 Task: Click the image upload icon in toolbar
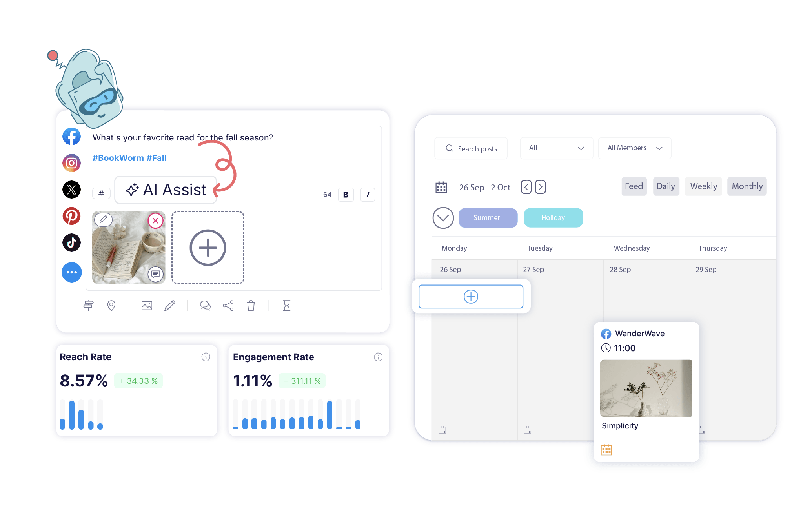pos(147,306)
